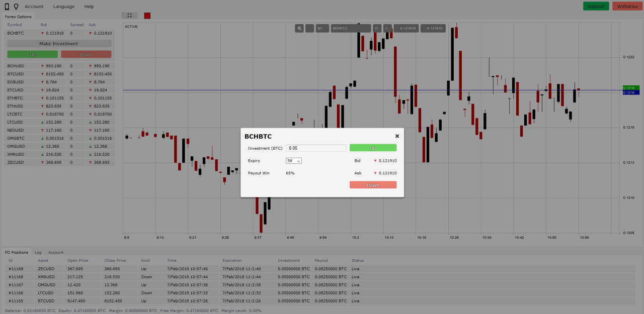Expand the BCHBTC symbol selector on chart
The image size is (644, 314).
click(x=351, y=28)
